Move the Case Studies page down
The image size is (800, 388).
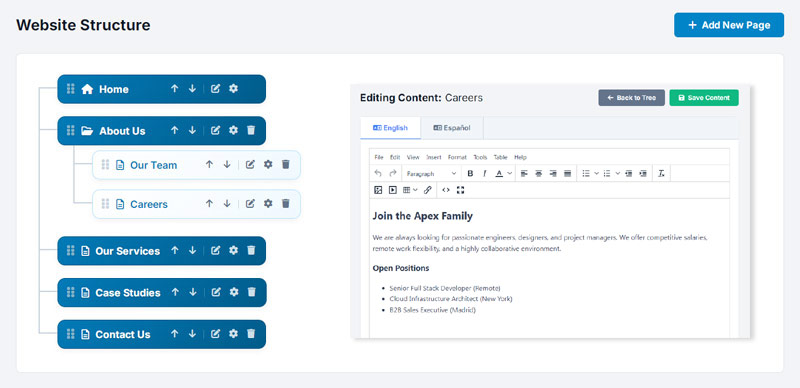pyautogui.click(x=193, y=292)
